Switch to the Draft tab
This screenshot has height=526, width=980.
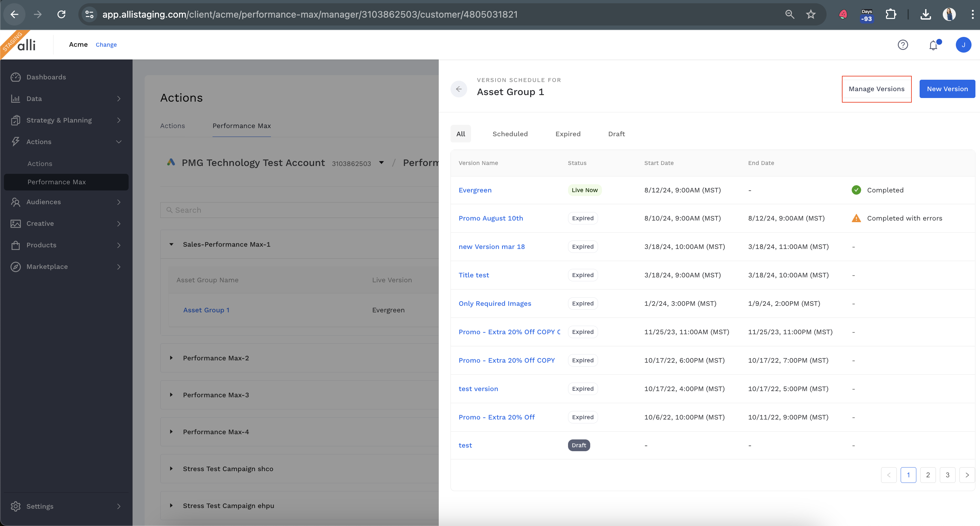pyautogui.click(x=616, y=134)
